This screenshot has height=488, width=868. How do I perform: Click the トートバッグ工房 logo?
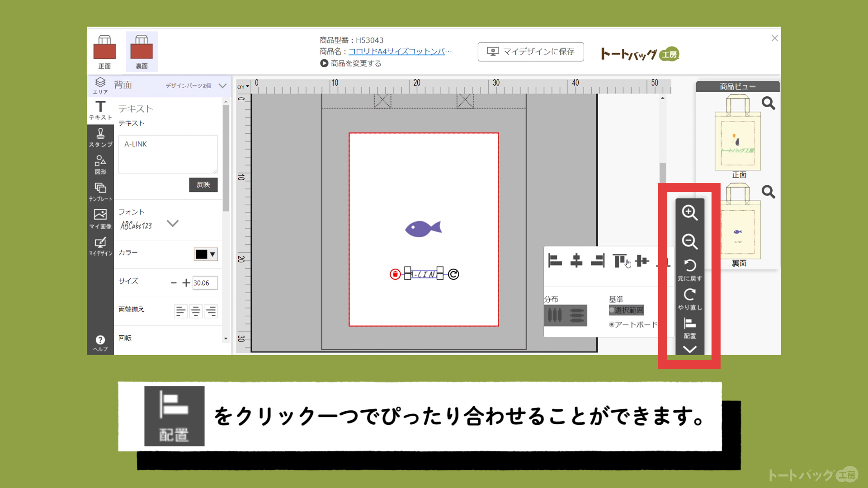point(640,54)
